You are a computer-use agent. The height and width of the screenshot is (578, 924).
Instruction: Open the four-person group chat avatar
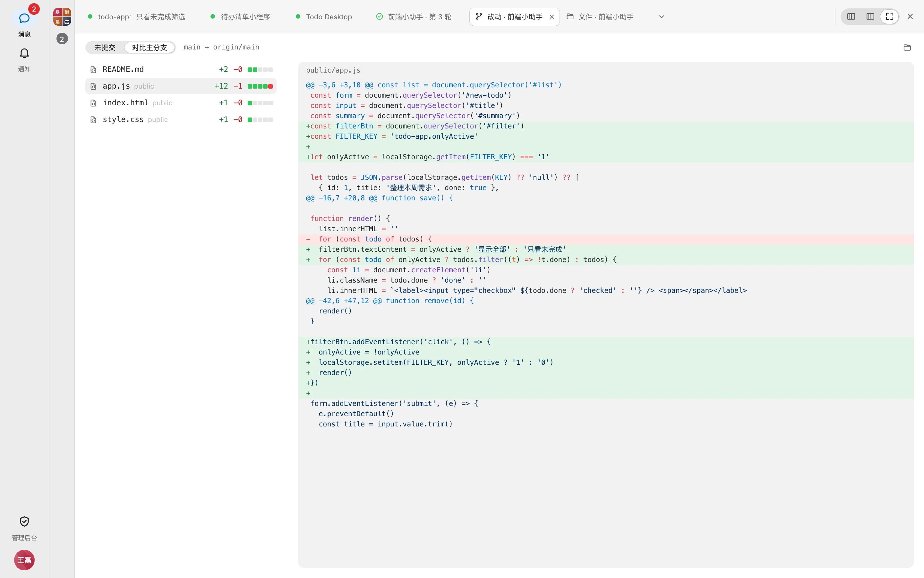point(62,17)
